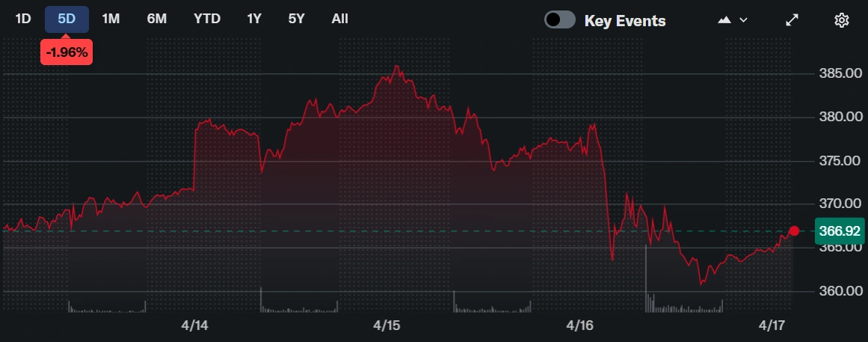Open chart settings with the gear icon
This screenshot has width=868, height=342.
tap(842, 20)
